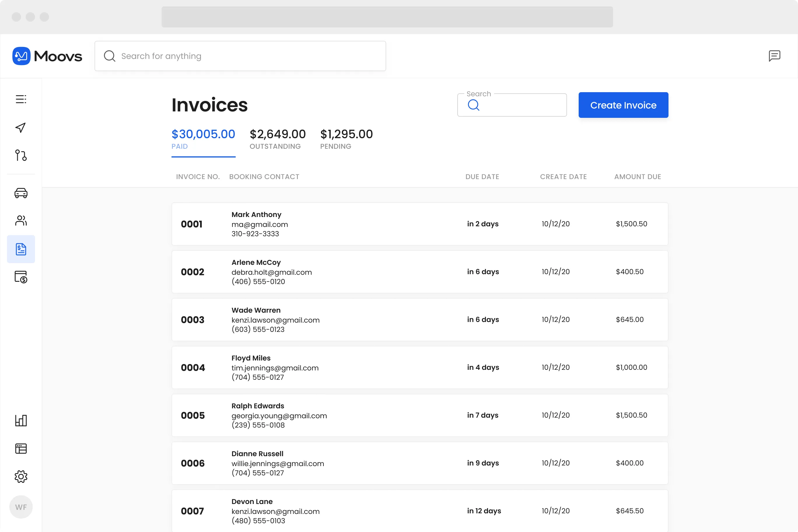Viewport: 798px width, 532px height.
Task: Open the contacts people icon
Action: pyautogui.click(x=21, y=221)
